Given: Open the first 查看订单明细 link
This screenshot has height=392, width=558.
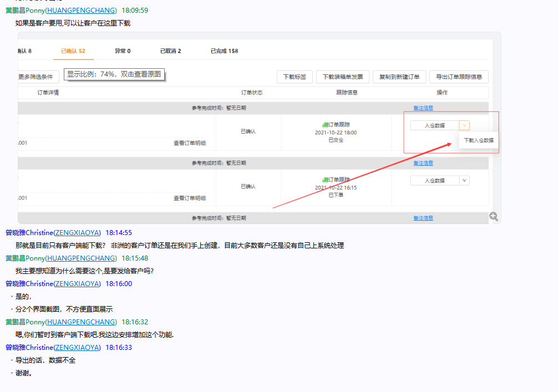Looking at the screenshot, I should pyautogui.click(x=190, y=143).
